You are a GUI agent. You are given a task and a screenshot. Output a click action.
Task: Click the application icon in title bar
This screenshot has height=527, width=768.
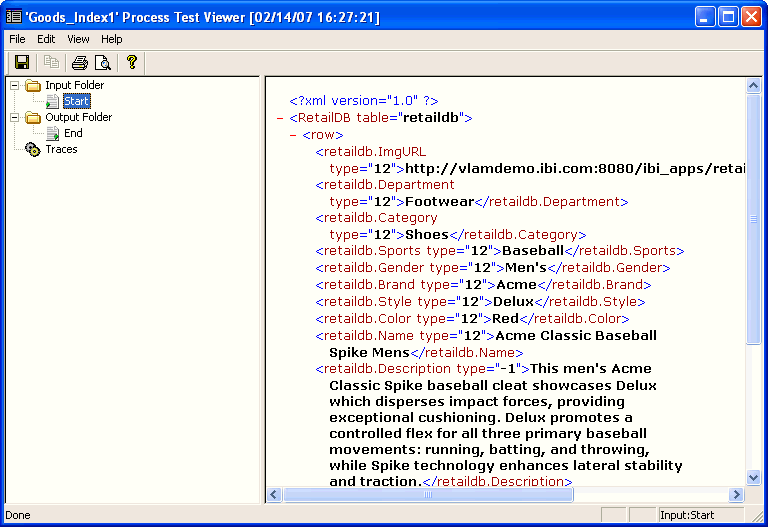click(14, 16)
